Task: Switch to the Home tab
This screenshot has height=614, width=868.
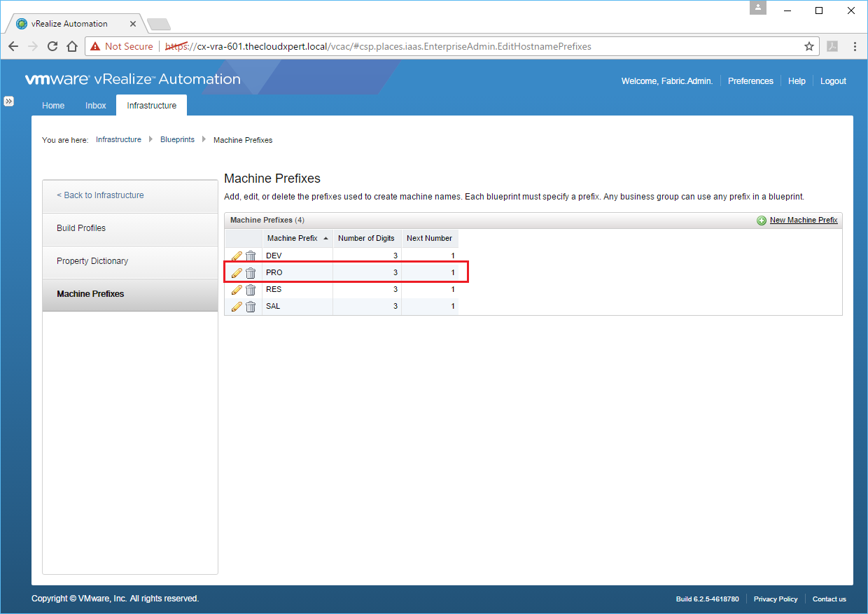Action: (x=53, y=106)
